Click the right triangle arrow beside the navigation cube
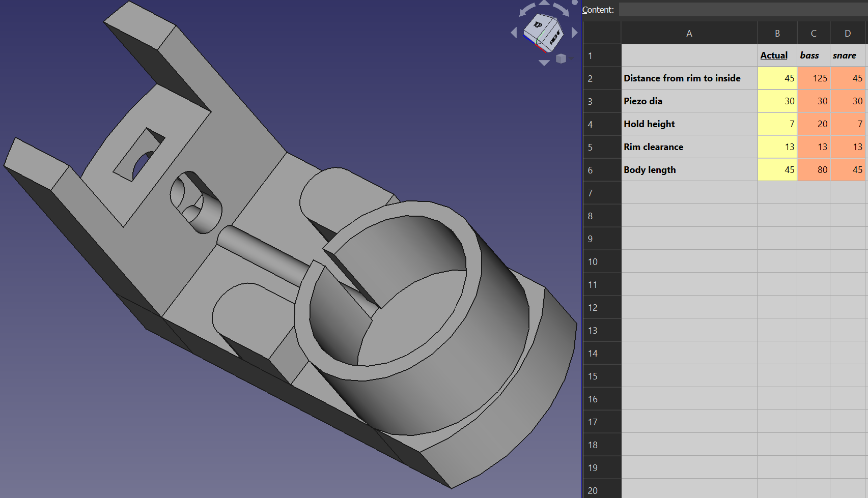The height and width of the screenshot is (498, 868). coord(575,33)
